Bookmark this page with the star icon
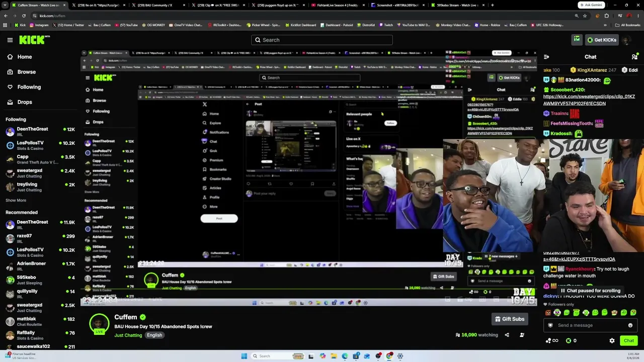The width and height of the screenshot is (644, 362). pyautogui.click(x=585, y=16)
